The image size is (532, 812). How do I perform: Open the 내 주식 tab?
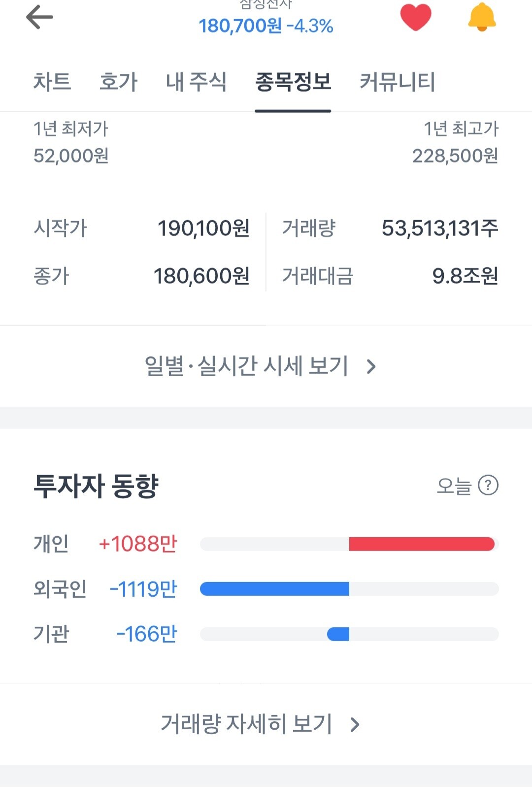tap(196, 82)
